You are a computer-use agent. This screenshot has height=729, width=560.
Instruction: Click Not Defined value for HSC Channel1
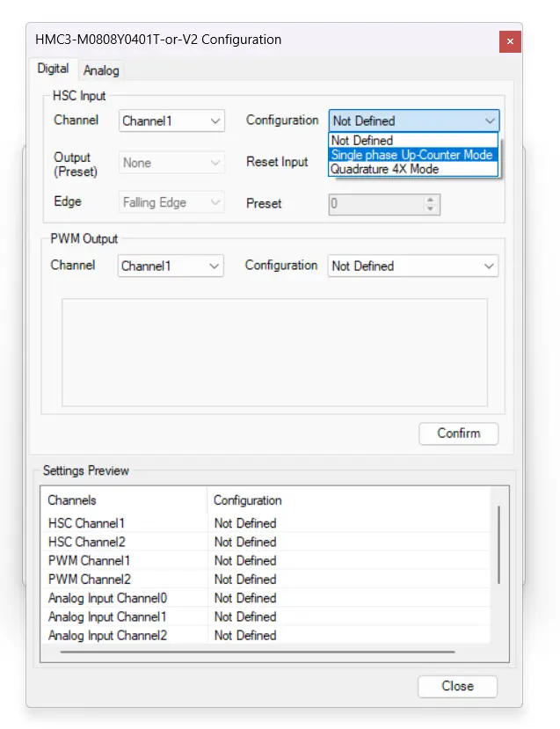[245, 523]
